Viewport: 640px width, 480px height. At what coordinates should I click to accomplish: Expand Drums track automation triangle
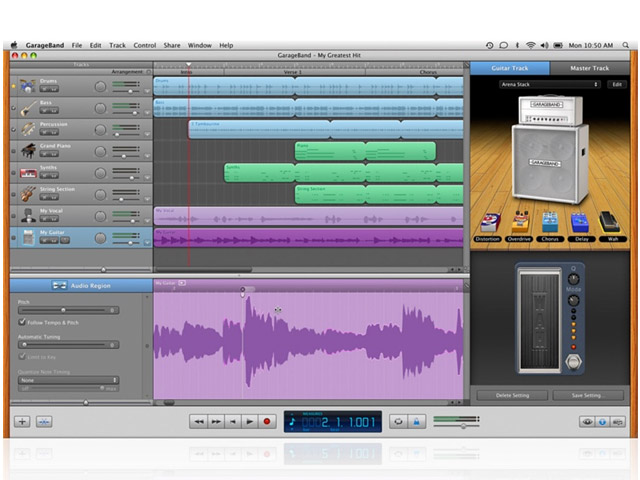coord(147,91)
